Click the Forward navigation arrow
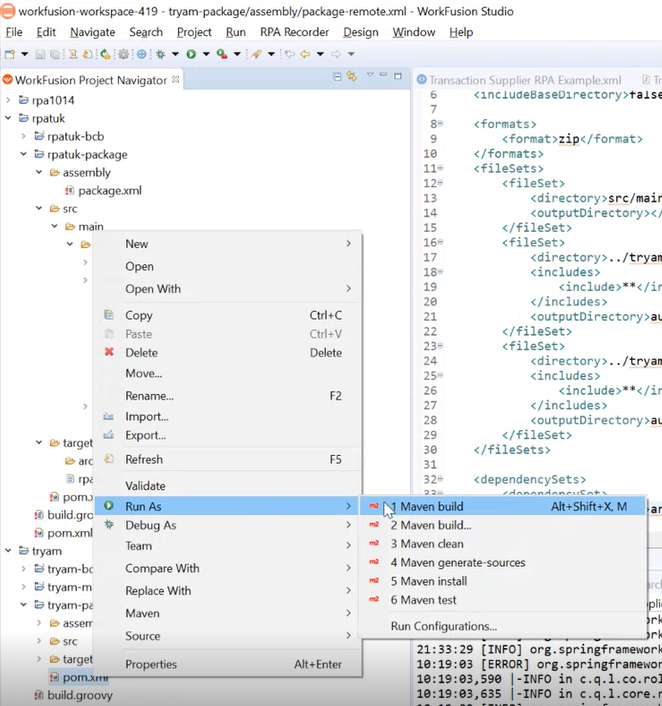Viewport: 662px width, 706px height. tap(336, 54)
